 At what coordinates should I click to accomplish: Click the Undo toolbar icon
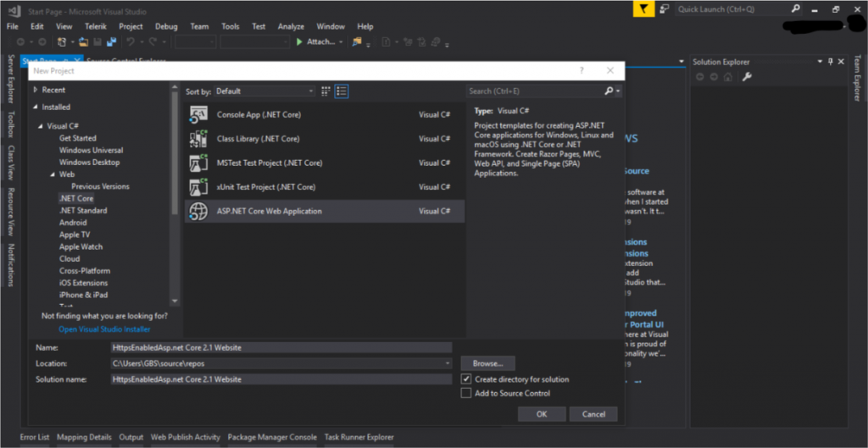click(131, 41)
